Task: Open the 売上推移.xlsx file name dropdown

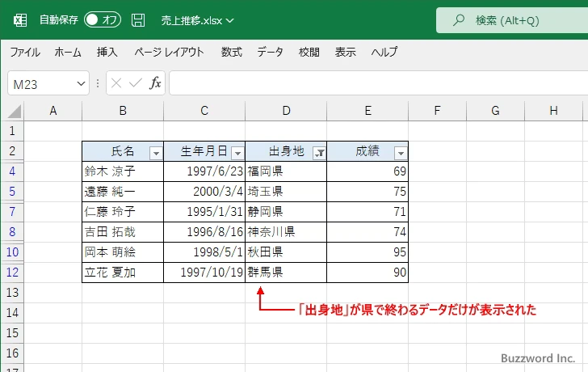Action: (x=197, y=20)
